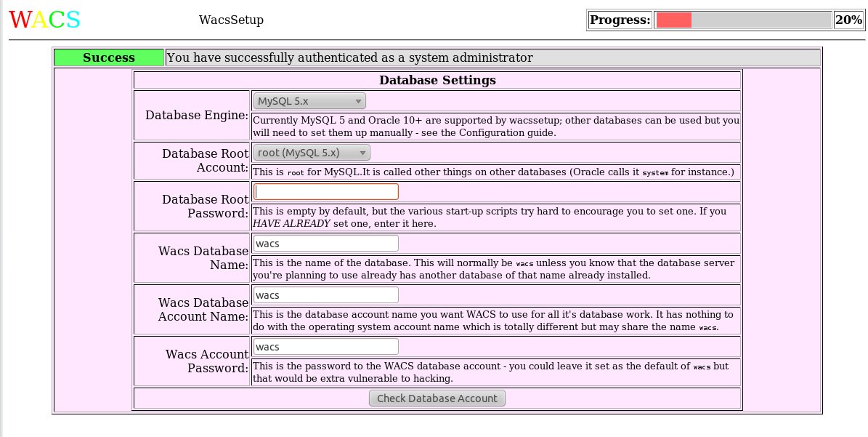868x437 pixels.
Task: Click the 'Wacs Database Name:' label
Action: 203,257
